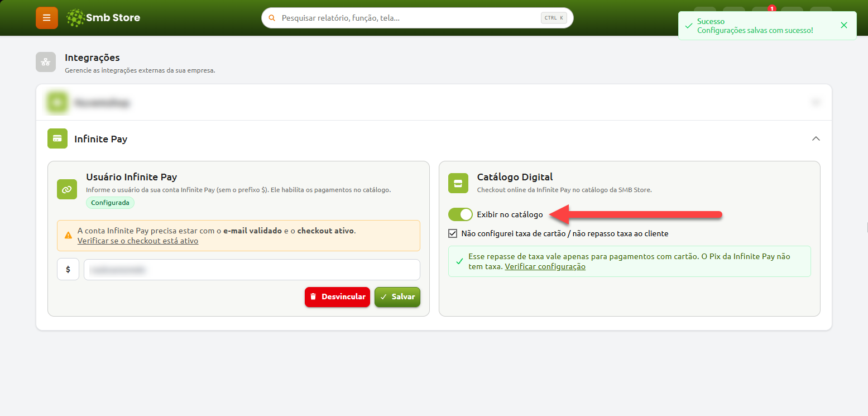Click the Configurada status badge
This screenshot has width=868, height=416.
tap(110, 203)
